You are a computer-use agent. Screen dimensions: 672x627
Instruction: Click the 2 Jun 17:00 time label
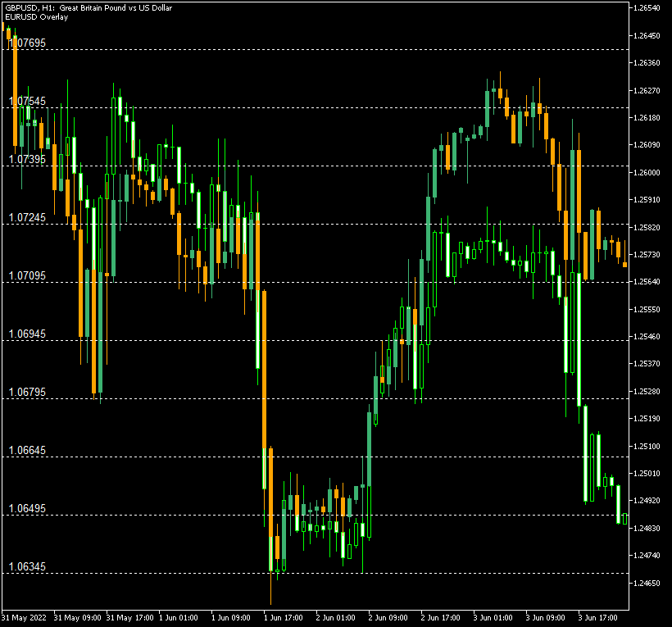pyautogui.click(x=443, y=617)
